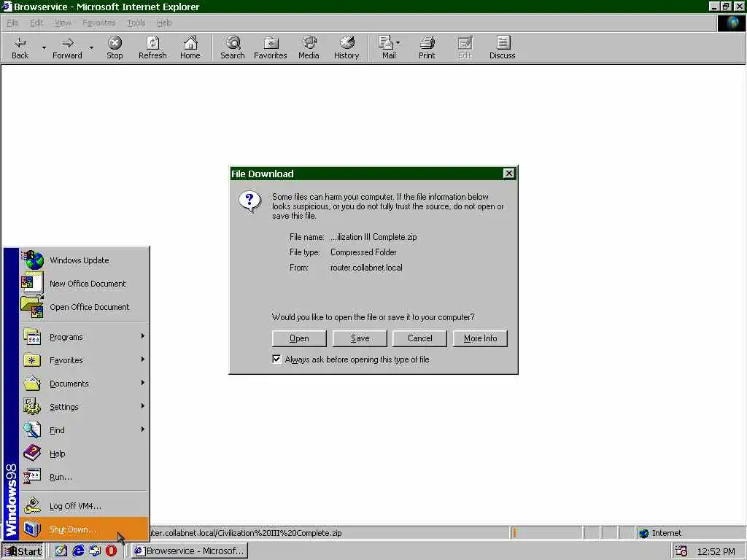Open the View menu
The width and height of the screenshot is (747, 560).
[63, 23]
